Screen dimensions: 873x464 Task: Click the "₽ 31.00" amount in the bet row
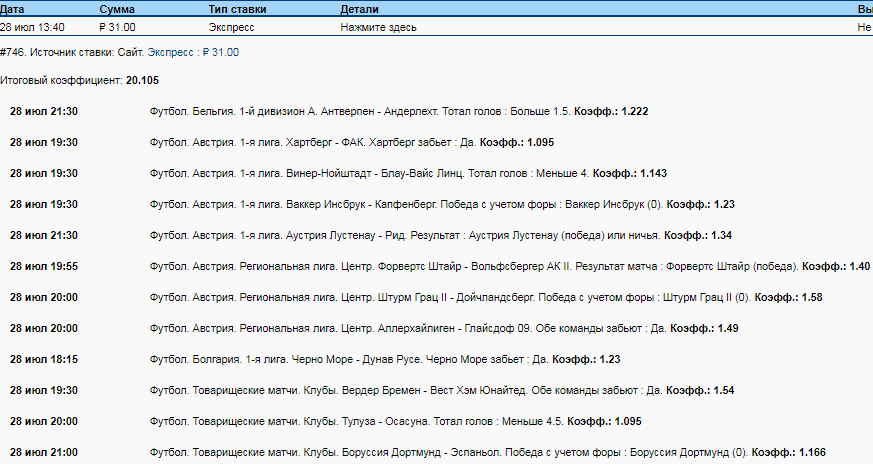118,27
